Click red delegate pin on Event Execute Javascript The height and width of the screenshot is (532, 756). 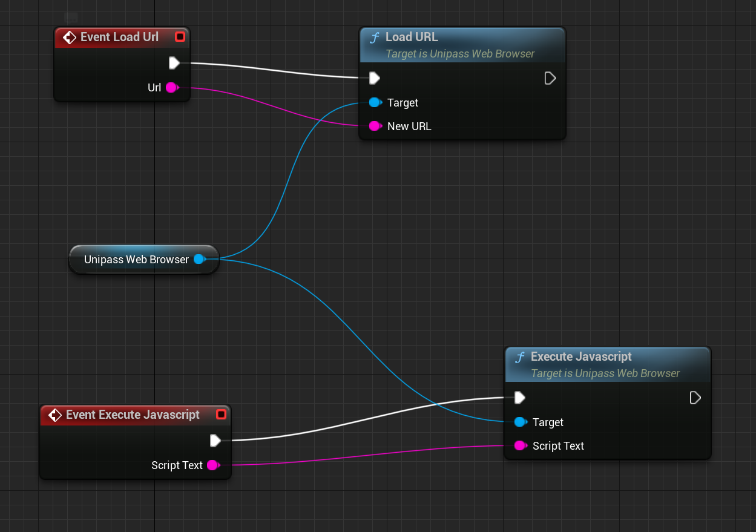coord(221,415)
